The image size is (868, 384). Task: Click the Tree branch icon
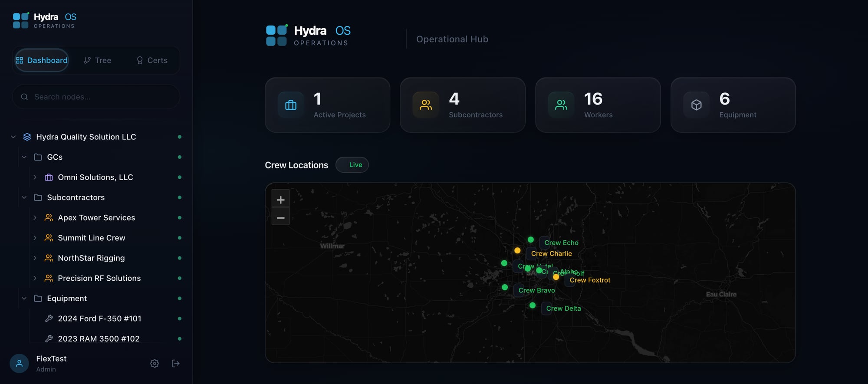pyautogui.click(x=87, y=60)
